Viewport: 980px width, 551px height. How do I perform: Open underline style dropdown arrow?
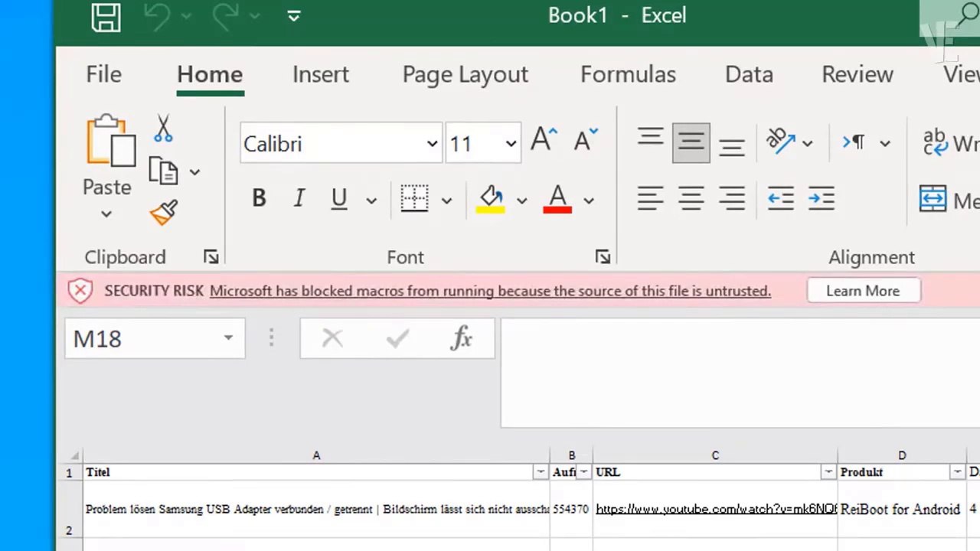pyautogui.click(x=371, y=201)
